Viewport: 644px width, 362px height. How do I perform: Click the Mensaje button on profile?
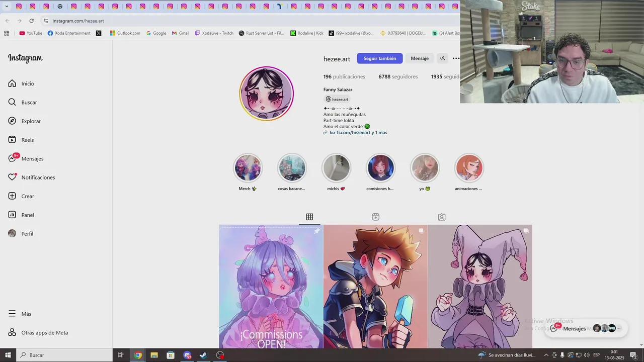tap(420, 58)
